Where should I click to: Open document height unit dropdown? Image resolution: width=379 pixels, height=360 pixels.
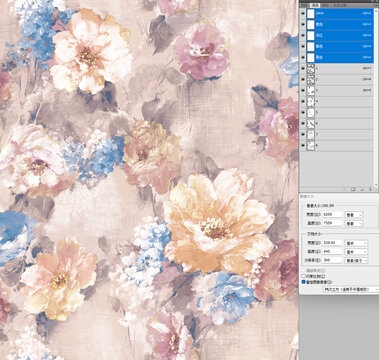click(x=356, y=252)
